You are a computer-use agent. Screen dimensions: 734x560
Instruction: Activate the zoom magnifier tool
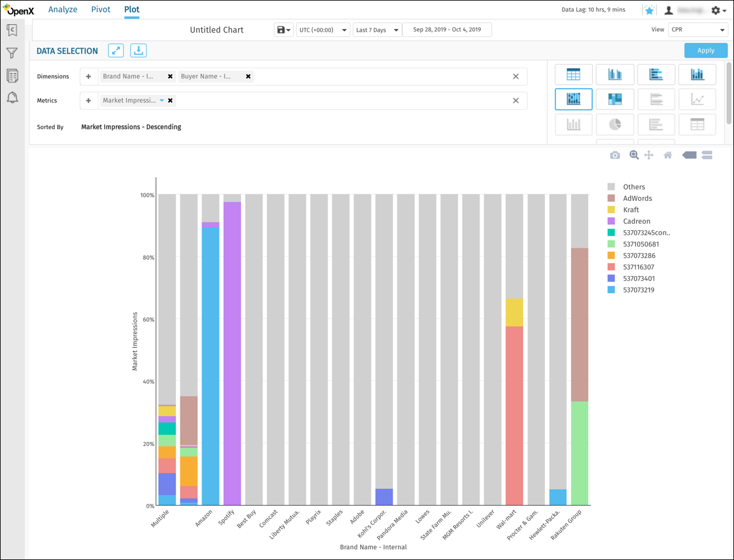634,155
